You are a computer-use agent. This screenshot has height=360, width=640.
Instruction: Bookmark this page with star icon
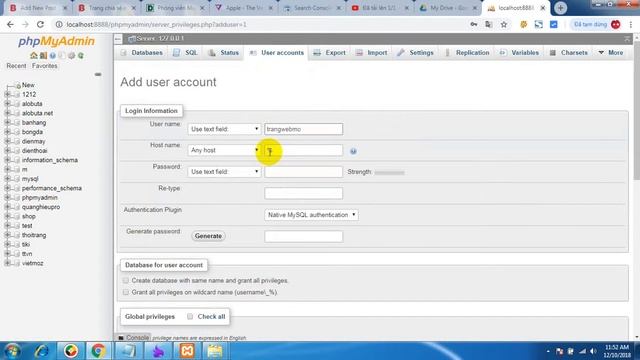coord(504,24)
